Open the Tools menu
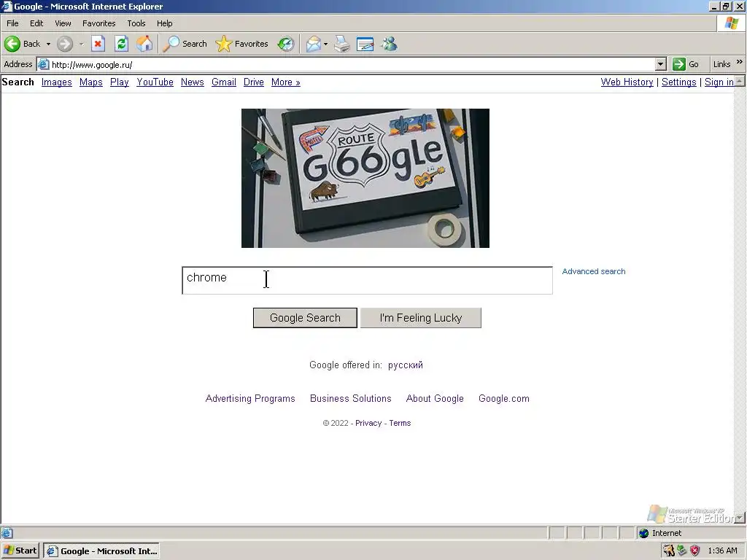This screenshot has height=560, width=747. [136, 23]
